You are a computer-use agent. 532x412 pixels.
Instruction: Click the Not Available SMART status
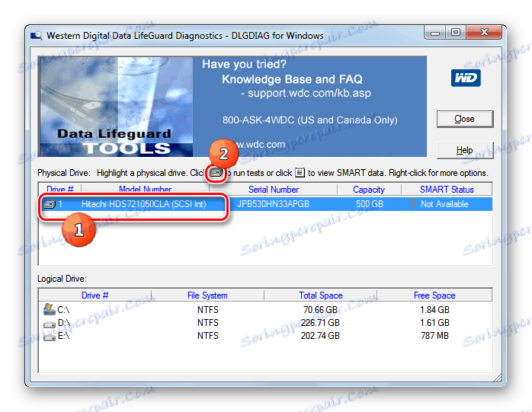[444, 204]
